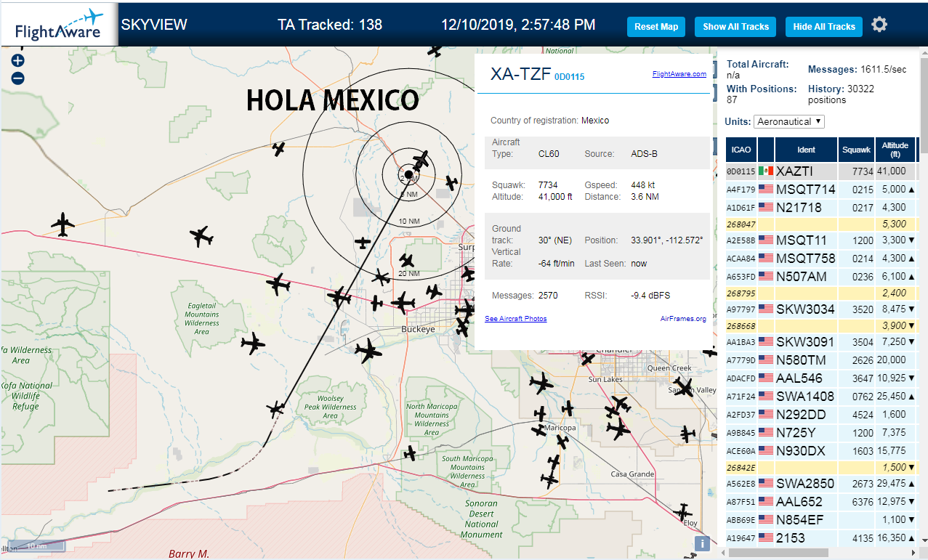Select the XAZTI table row ident
928x560 pixels.
(794, 171)
